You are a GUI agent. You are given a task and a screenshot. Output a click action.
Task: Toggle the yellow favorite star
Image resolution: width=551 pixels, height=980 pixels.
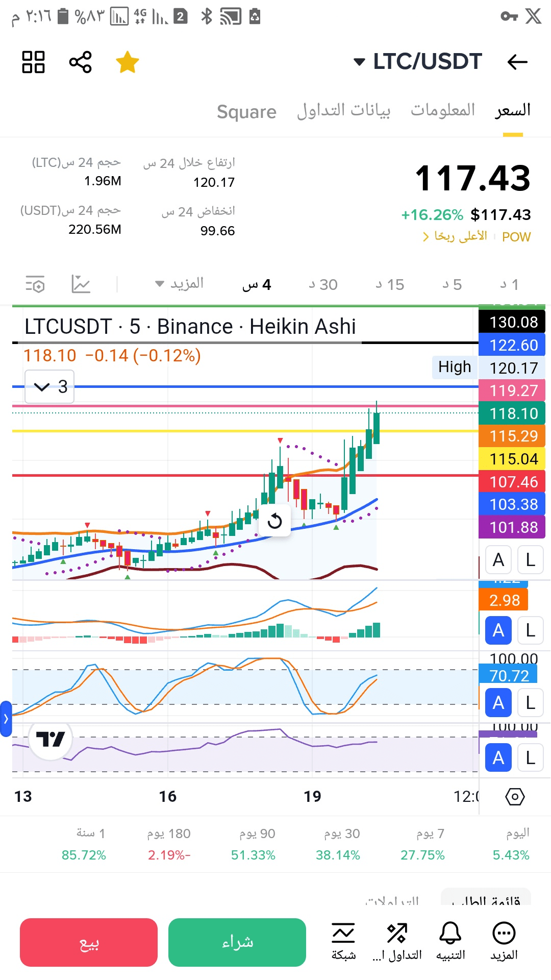pos(128,62)
